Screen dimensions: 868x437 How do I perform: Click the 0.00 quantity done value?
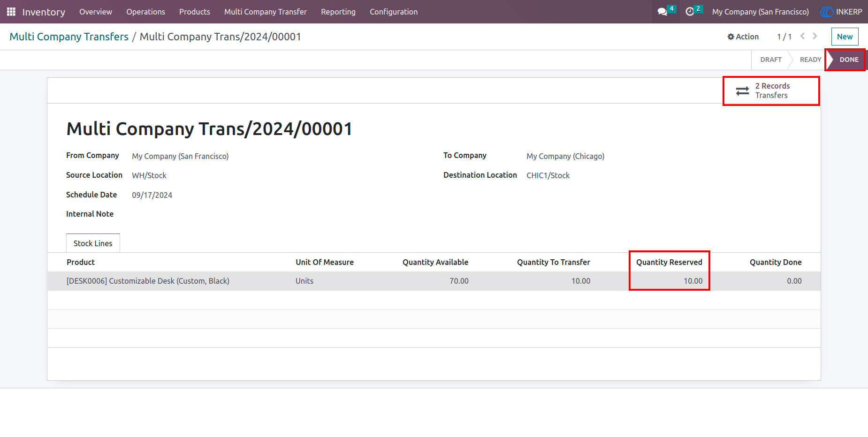794,281
